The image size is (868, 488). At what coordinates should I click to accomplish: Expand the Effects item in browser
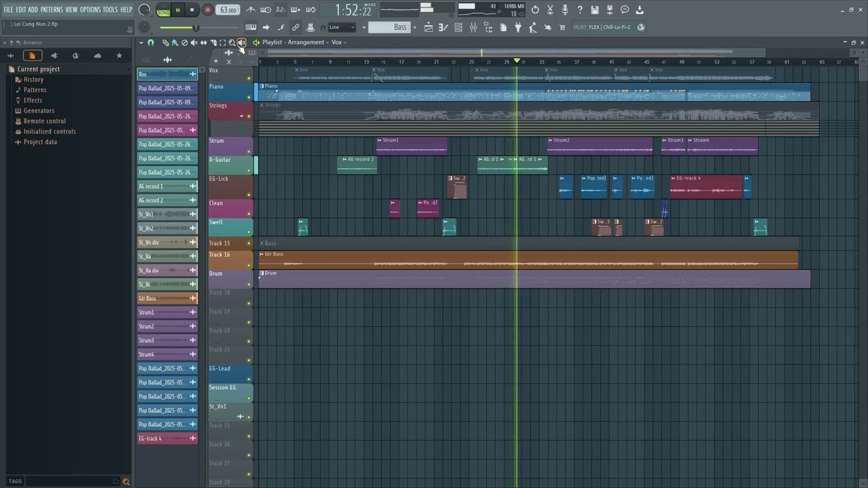(x=33, y=100)
